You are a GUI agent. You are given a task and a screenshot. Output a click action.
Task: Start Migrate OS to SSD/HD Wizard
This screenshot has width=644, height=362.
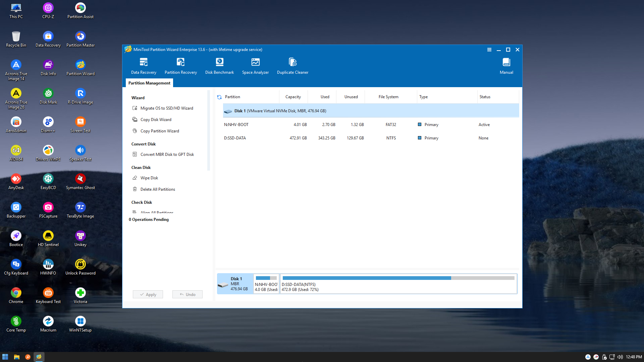(163, 108)
